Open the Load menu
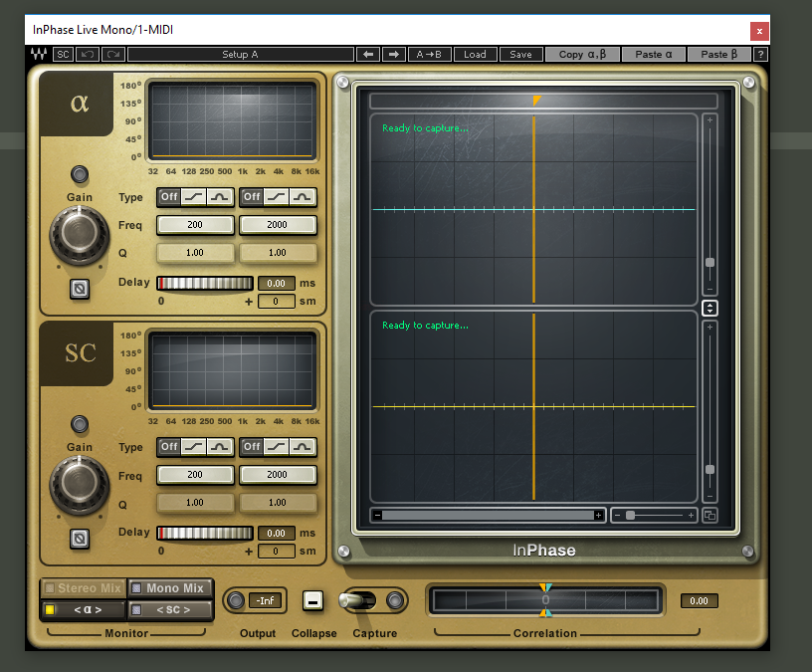This screenshot has width=812, height=672. [475, 55]
